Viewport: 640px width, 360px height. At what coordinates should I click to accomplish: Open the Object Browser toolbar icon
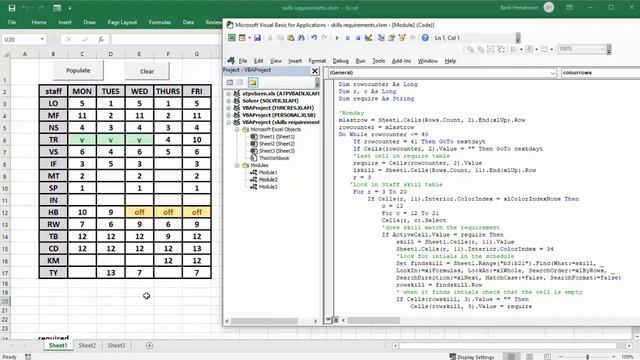(x=402, y=38)
